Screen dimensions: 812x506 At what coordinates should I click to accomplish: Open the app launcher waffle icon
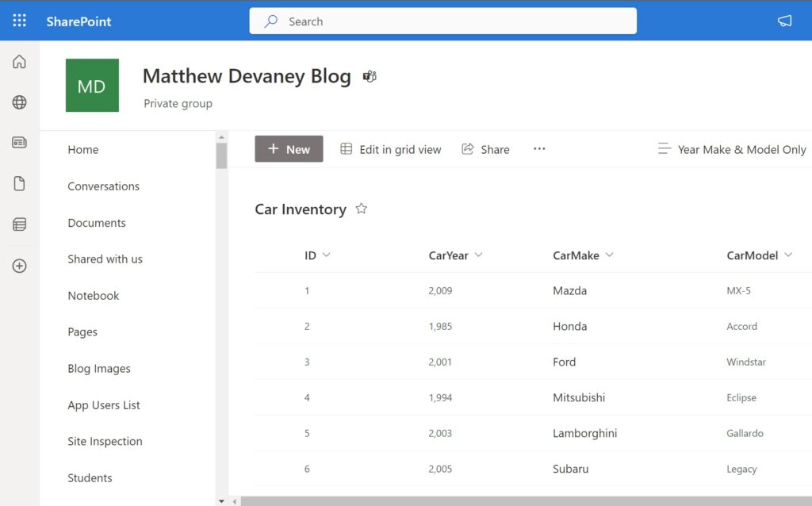tap(19, 21)
